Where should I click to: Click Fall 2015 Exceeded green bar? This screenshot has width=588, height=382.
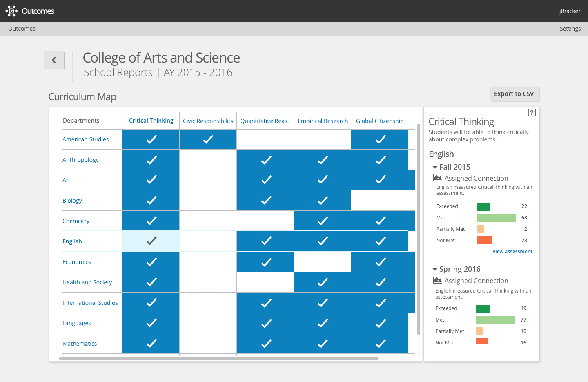click(483, 207)
